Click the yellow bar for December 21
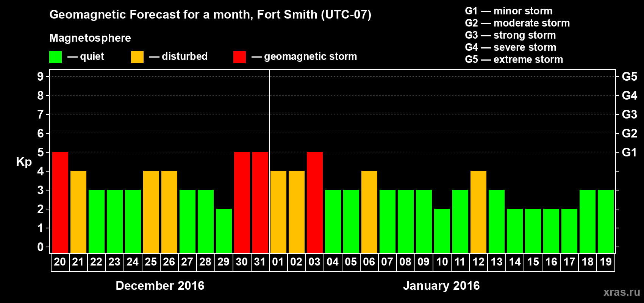This screenshot has width=644, height=303. click(78, 212)
